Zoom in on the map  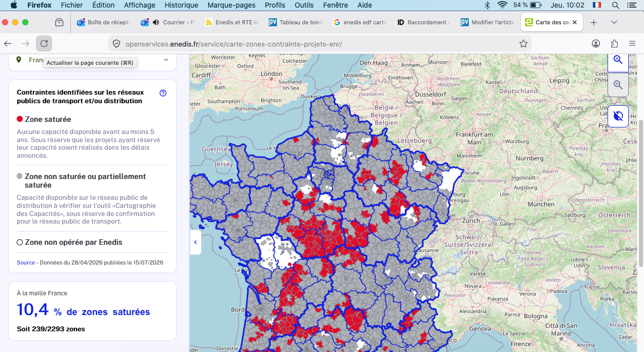[618, 60]
